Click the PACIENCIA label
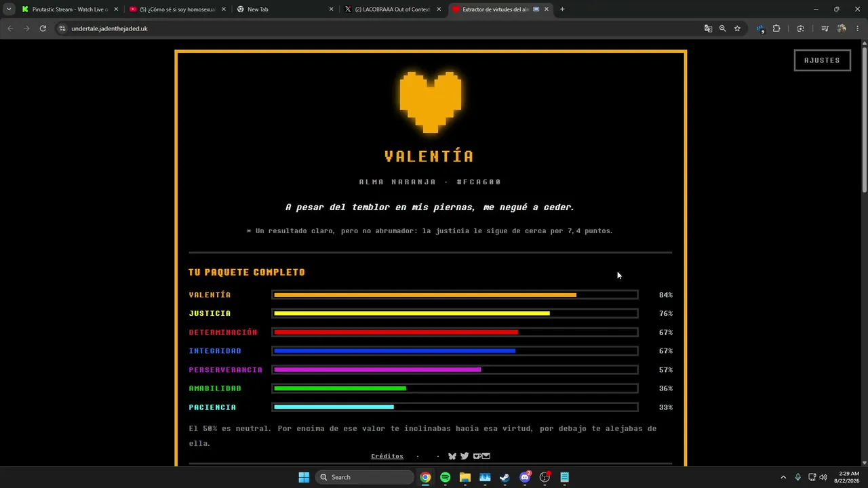Viewport: 868px width, 488px height. [212, 407]
